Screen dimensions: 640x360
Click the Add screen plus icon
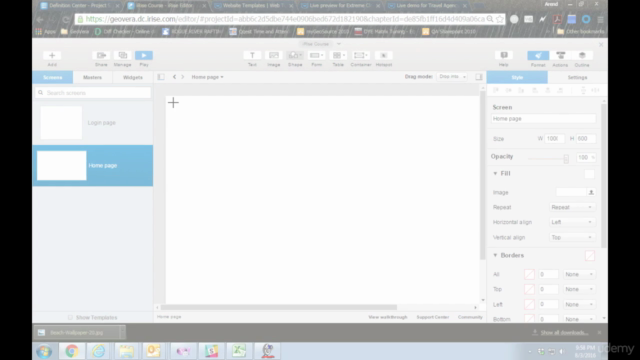pos(52,56)
